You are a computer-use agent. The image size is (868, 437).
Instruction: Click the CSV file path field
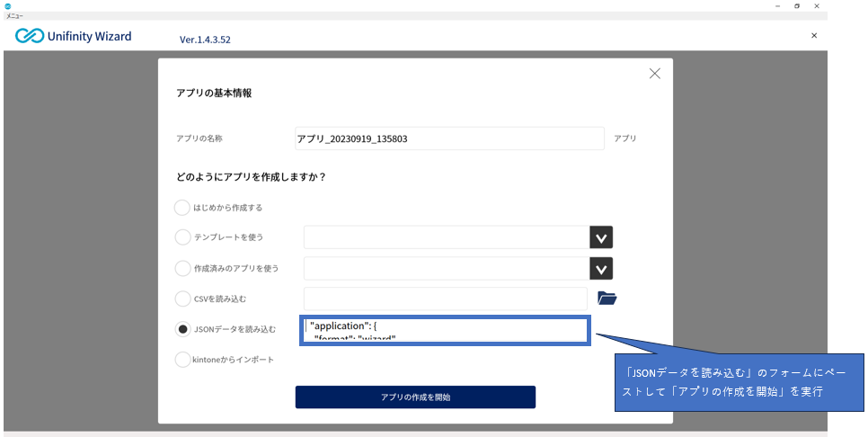(x=446, y=299)
